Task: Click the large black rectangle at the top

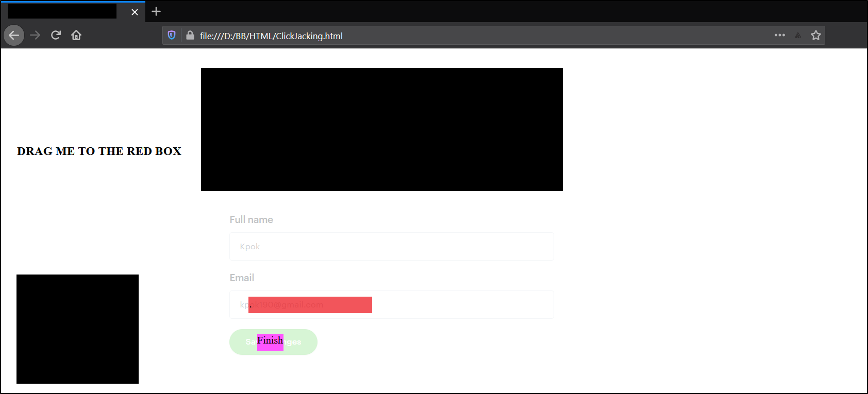Action: (382, 129)
